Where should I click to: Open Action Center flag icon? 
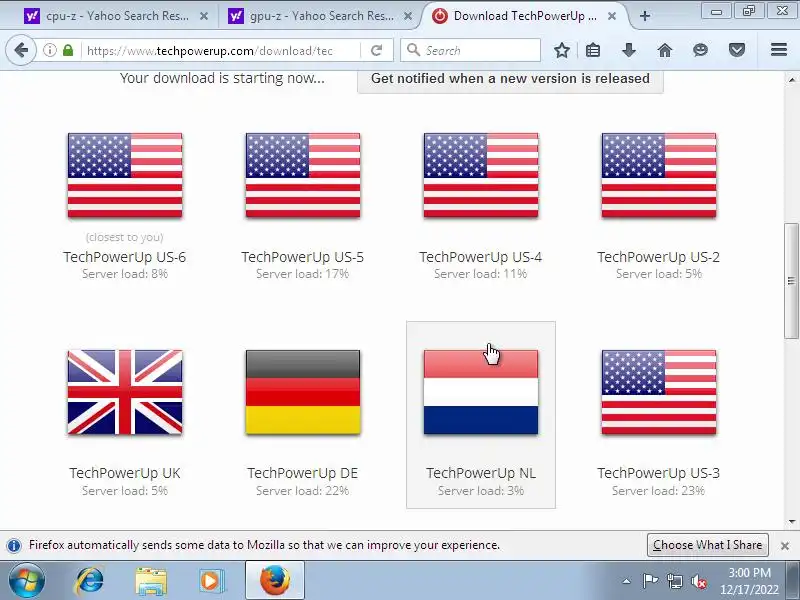(x=650, y=581)
